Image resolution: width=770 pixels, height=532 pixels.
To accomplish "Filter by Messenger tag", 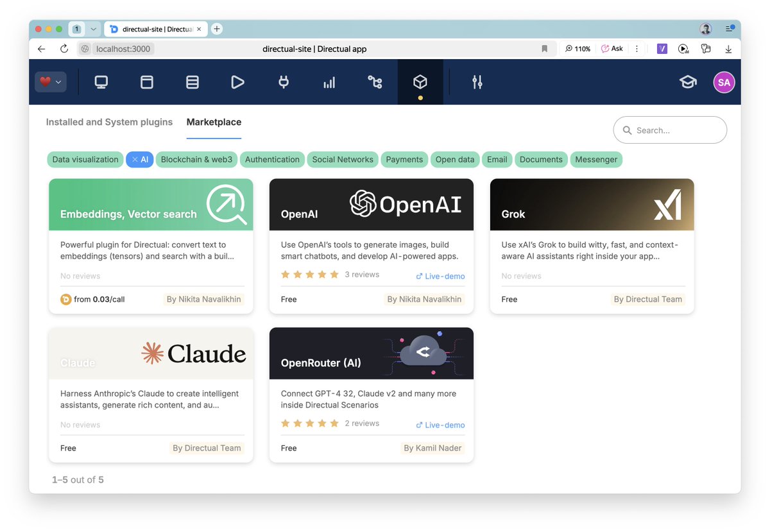I will (x=596, y=160).
